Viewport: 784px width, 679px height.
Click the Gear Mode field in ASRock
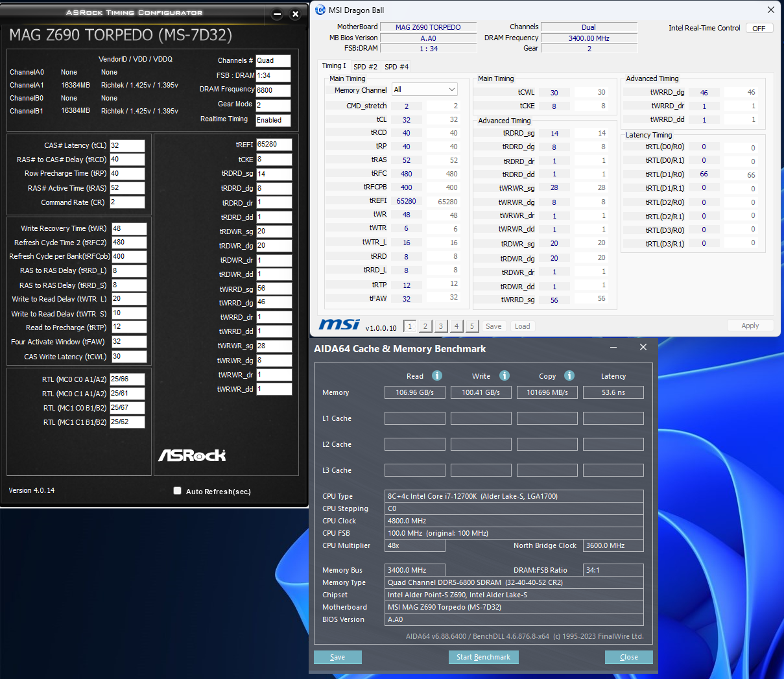pos(273,105)
